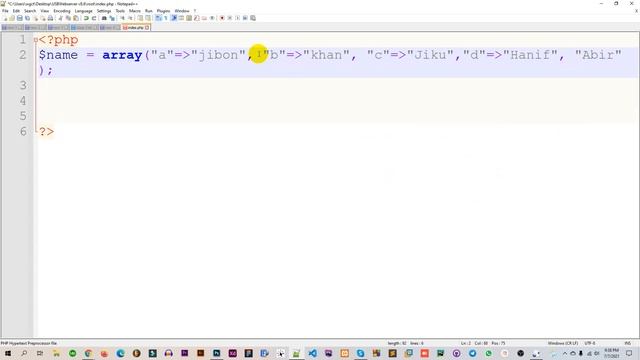Click the Stop Recording macro icon
Viewport: 640px width, 360px height.
point(229,18)
